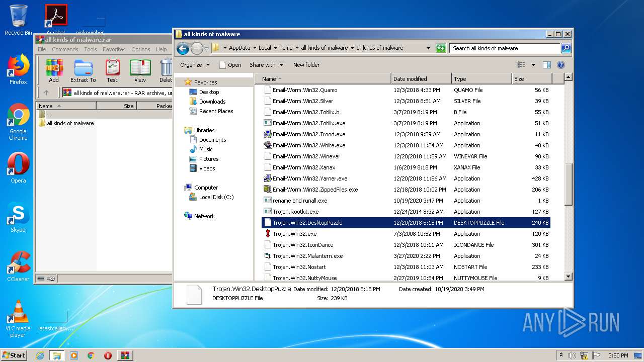The image size is (644, 362).
Task: Open Windows Media Player from taskbar
Action: pos(74,355)
